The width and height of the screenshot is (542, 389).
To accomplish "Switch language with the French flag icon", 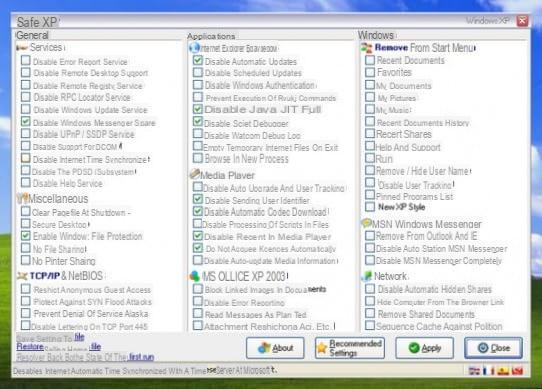I will click(488, 371).
